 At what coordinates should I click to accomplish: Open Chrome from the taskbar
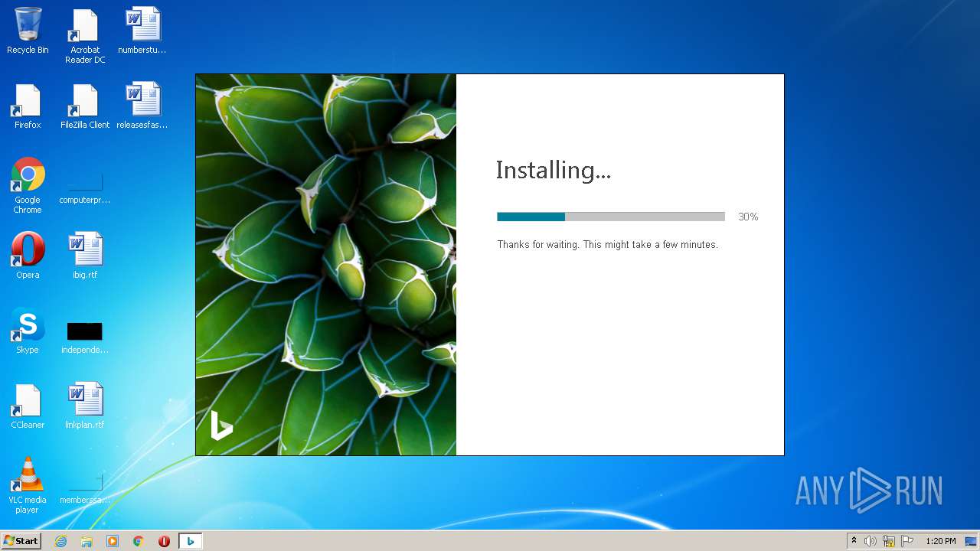tap(139, 541)
